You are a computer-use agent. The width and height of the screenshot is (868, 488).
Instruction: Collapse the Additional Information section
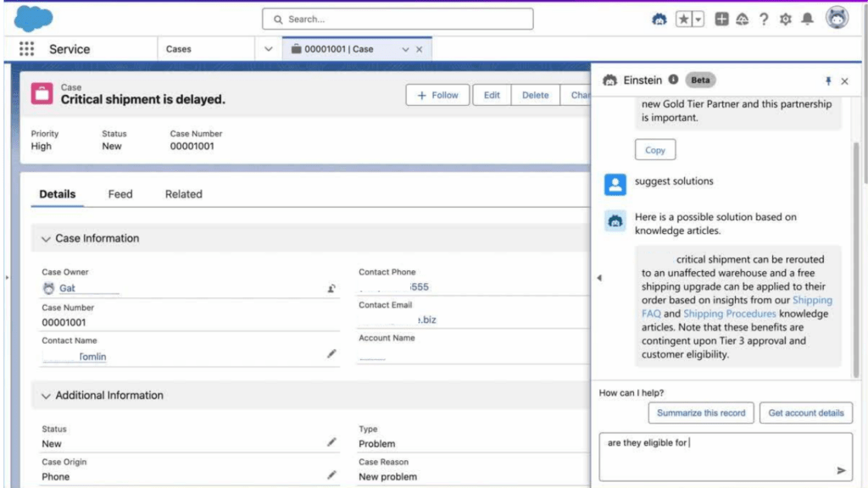[x=46, y=396]
